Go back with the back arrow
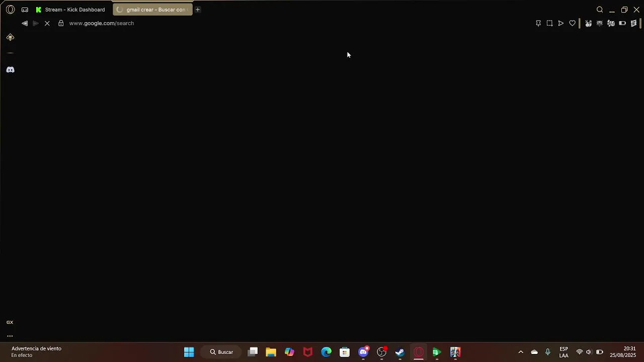Image resolution: width=644 pixels, height=362 pixels. click(x=25, y=23)
